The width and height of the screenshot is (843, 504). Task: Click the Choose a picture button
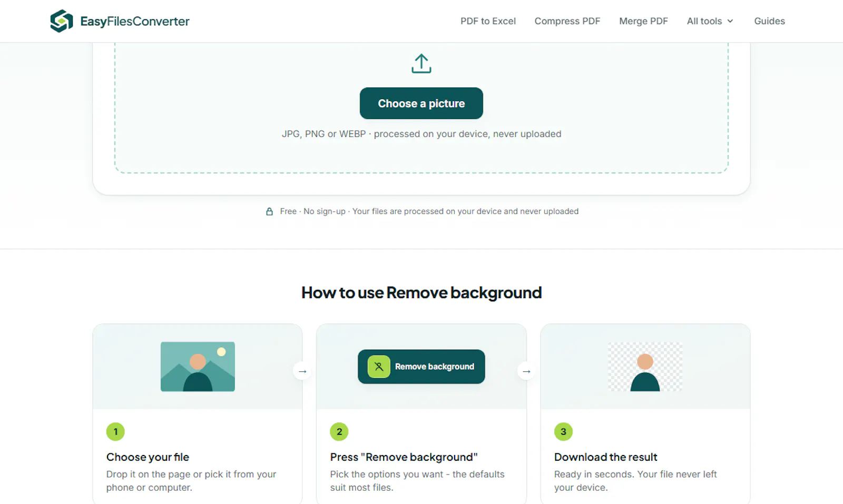(x=421, y=103)
